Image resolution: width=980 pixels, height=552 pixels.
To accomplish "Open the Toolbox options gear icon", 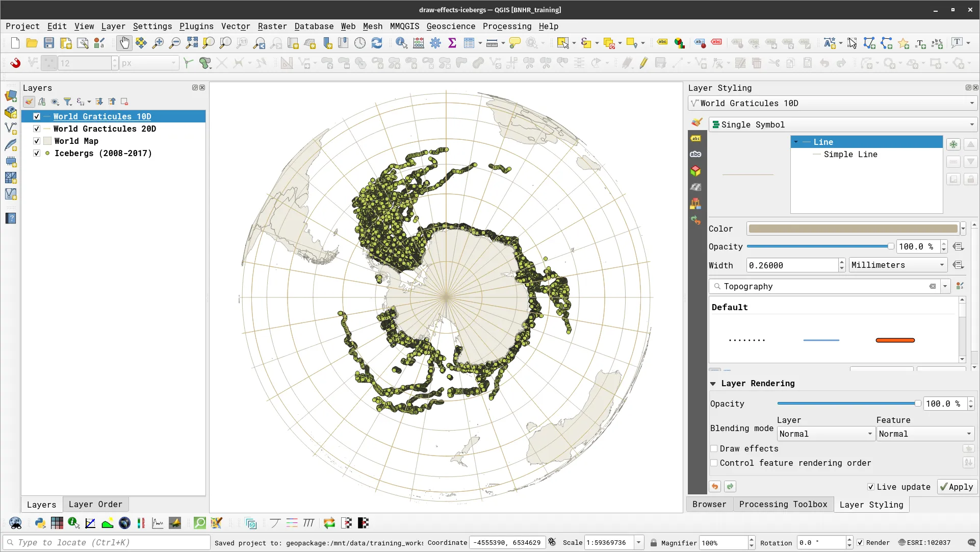I will pyautogui.click(x=435, y=43).
